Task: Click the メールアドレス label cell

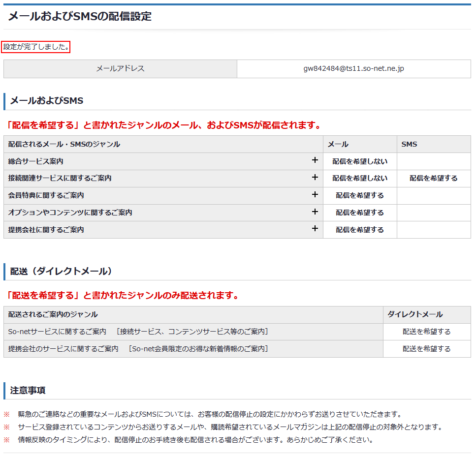Action: click(x=120, y=69)
